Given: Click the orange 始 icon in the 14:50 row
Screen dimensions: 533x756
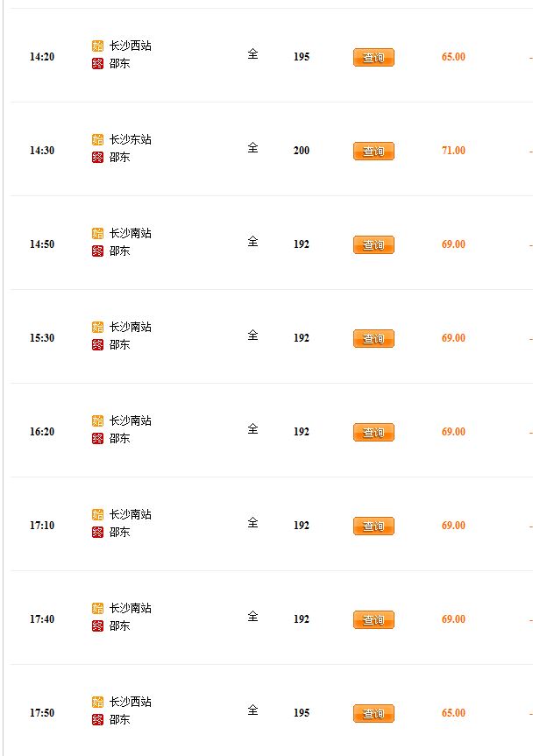Looking at the screenshot, I should point(97,233).
